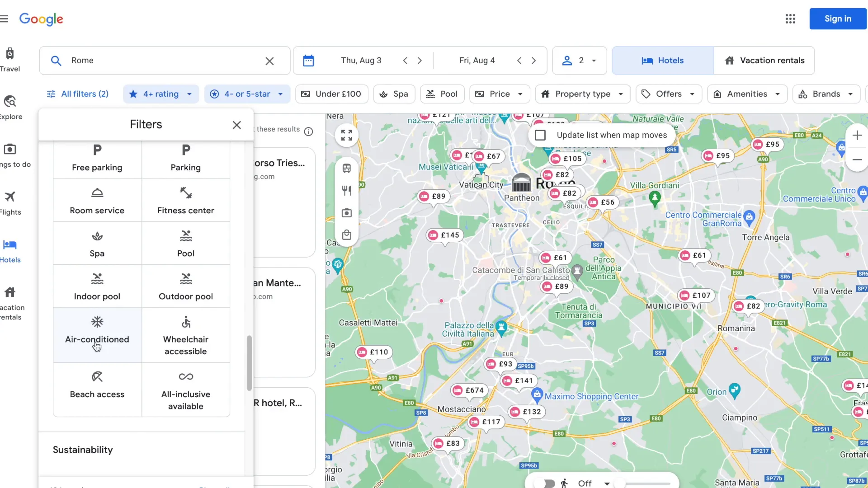Expand the Brands dropdown
This screenshot has width=868, height=488.
click(826, 94)
